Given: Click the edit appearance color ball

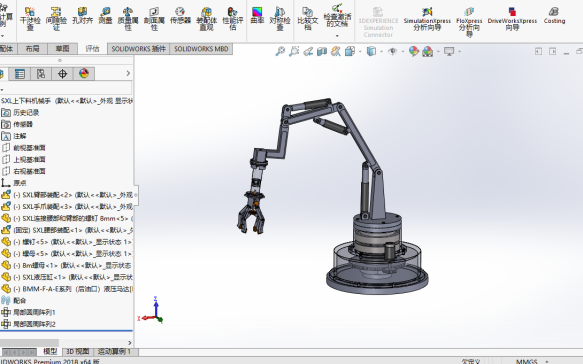Looking at the screenshot, I should [x=414, y=51].
